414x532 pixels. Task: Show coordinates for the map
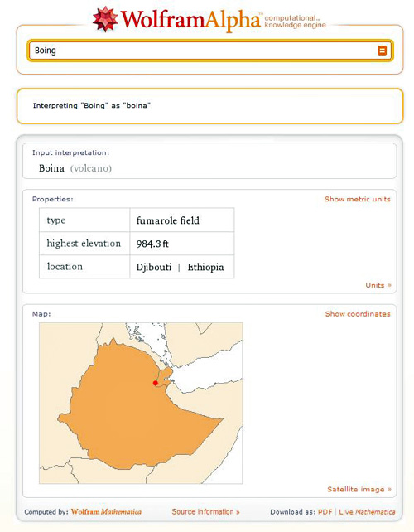pyautogui.click(x=358, y=314)
